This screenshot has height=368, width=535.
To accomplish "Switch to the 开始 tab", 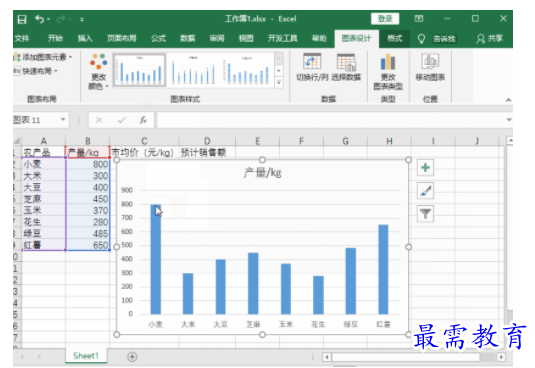I will (55, 39).
